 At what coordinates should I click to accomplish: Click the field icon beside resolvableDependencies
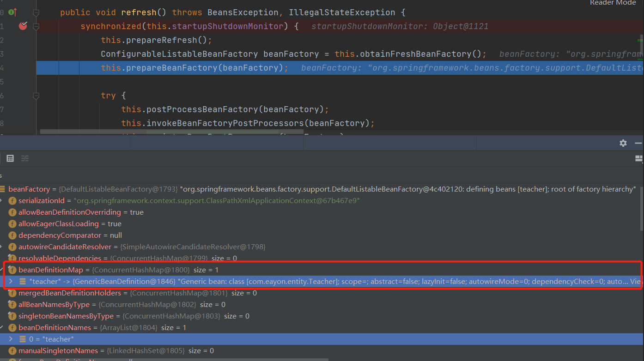click(12, 259)
